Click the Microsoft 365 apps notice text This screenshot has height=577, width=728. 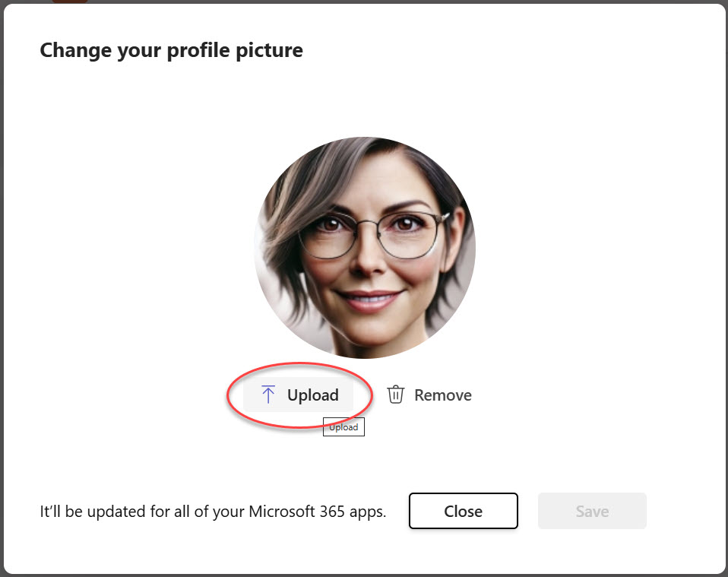[x=213, y=512]
